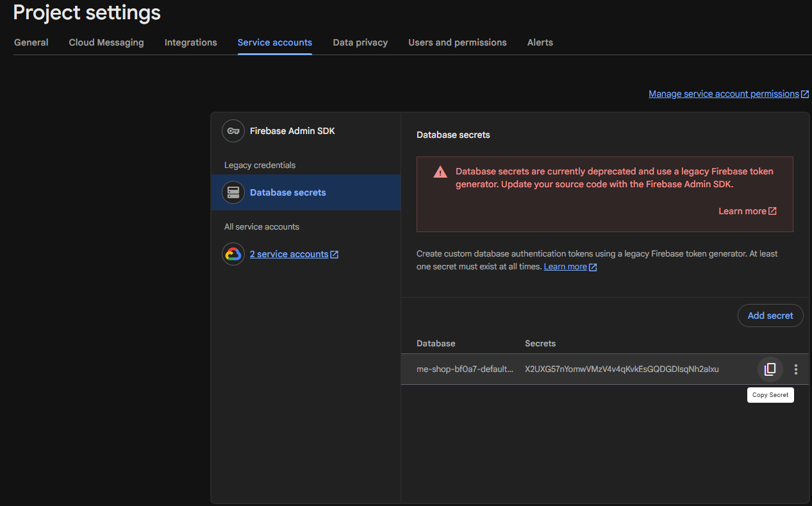This screenshot has height=506, width=812.
Task: Click Learn more under token generator description
Action: click(565, 266)
